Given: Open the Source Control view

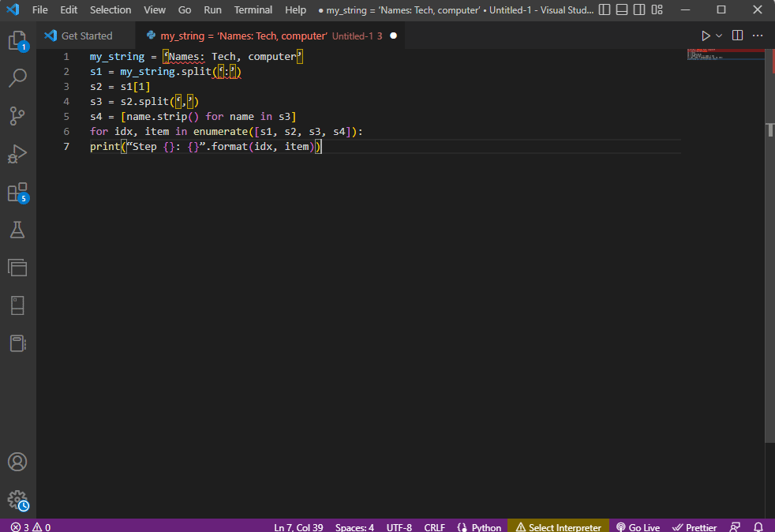Looking at the screenshot, I should click(x=18, y=116).
